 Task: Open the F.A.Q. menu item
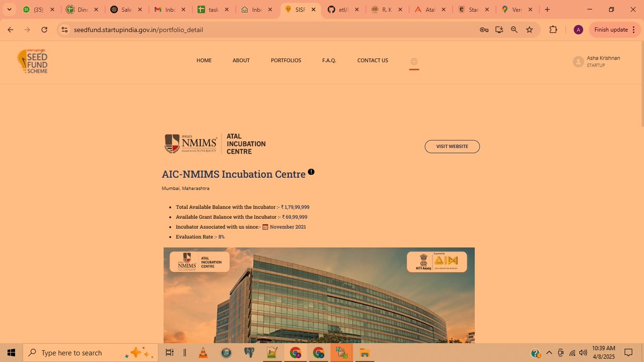click(329, 61)
